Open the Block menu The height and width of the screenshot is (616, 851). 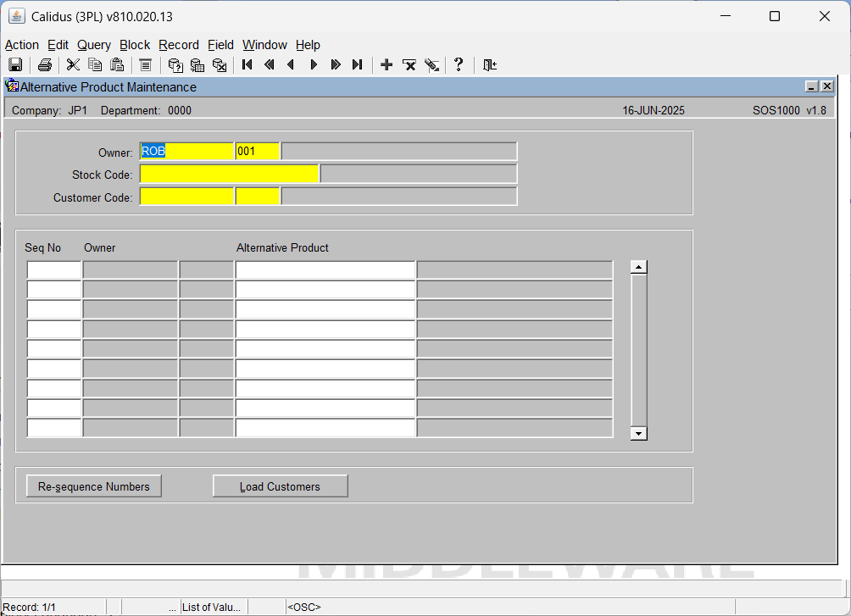pos(135,45)
